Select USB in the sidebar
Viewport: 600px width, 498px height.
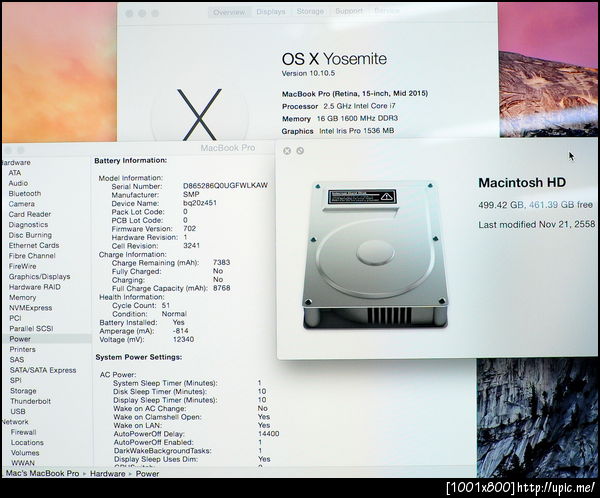tap(18, 411)
